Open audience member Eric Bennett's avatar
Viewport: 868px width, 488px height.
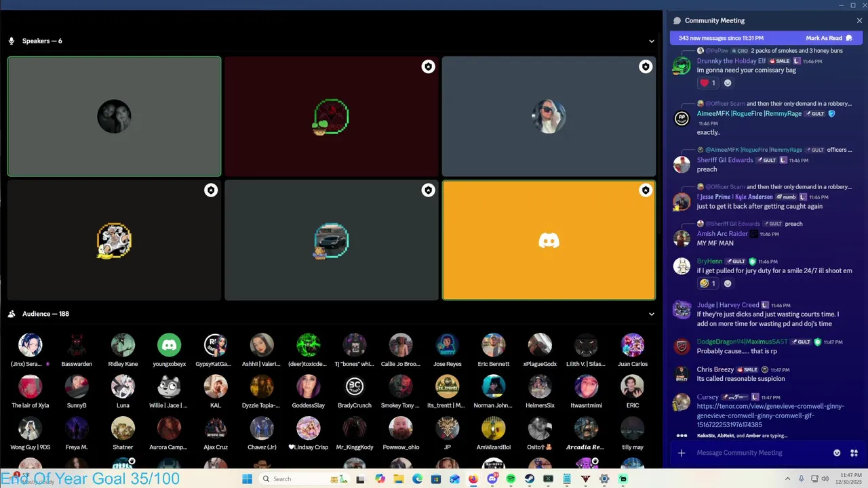(494, 345)
